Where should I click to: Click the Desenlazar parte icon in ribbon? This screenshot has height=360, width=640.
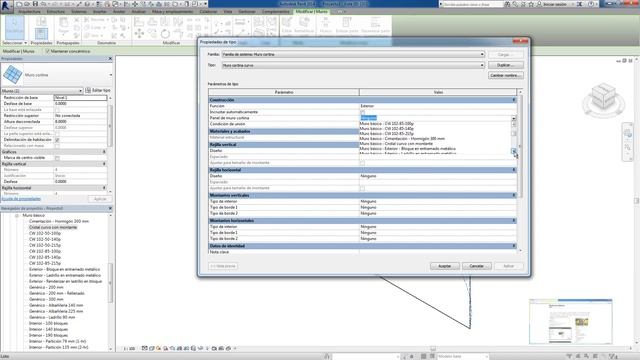coord(375,23)
